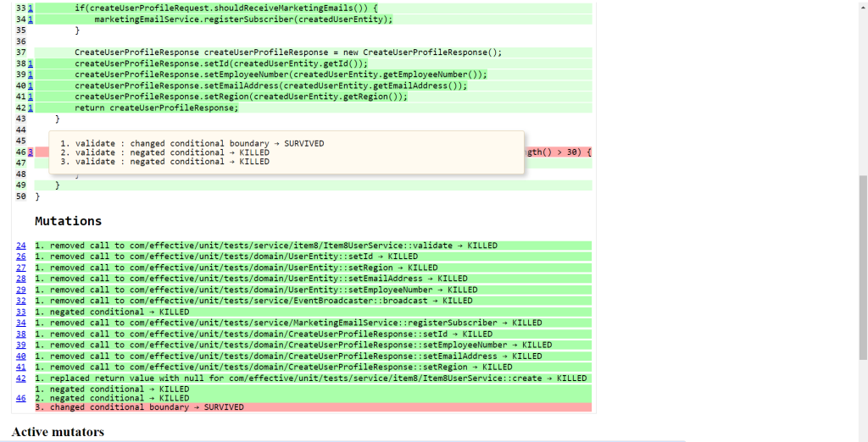Click the scrollbar down arrow
The width and height of the screenshot is (868, 442).
862,436
